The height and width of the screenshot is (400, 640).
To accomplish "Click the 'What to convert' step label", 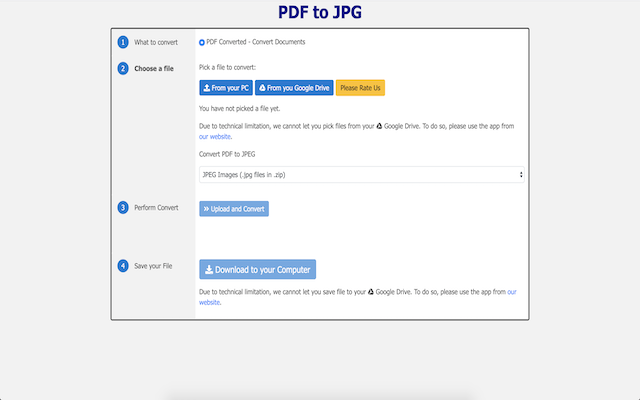I will tap(156, 42).
